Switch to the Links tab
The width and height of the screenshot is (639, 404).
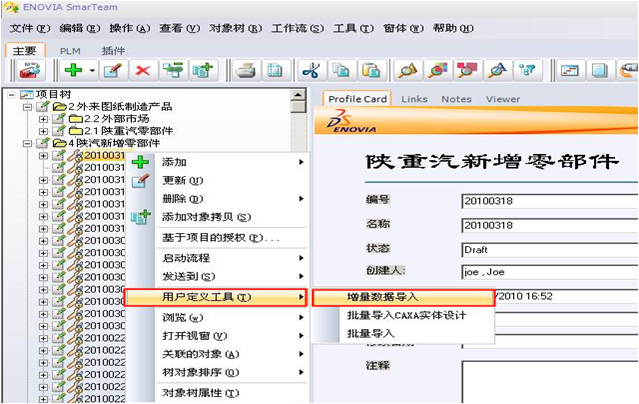coord(414,99)
